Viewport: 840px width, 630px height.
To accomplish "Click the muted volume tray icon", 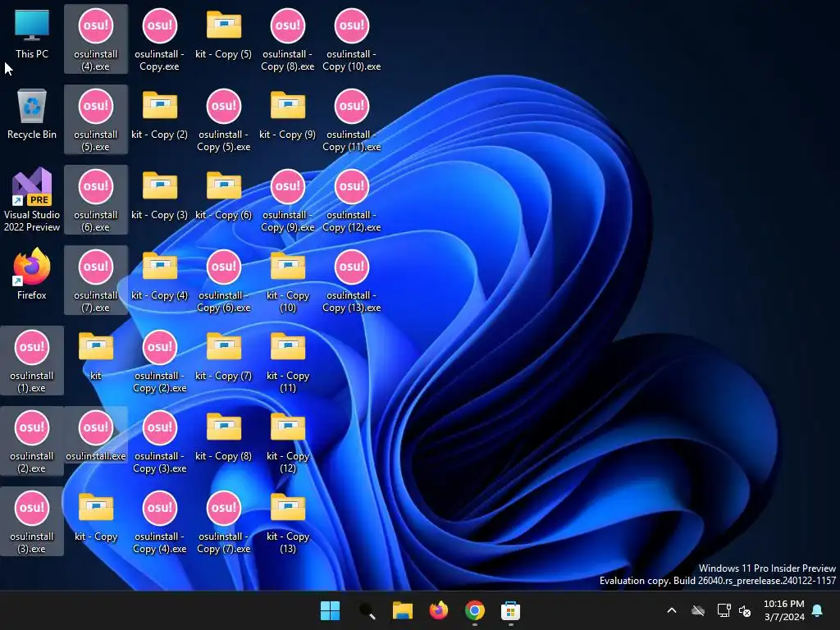I will coord(745,610).
